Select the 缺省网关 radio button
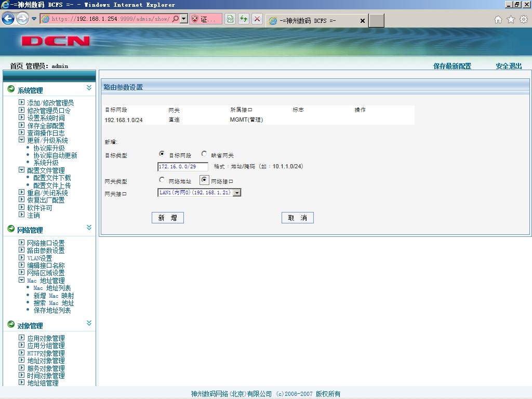 coord(204,154)
